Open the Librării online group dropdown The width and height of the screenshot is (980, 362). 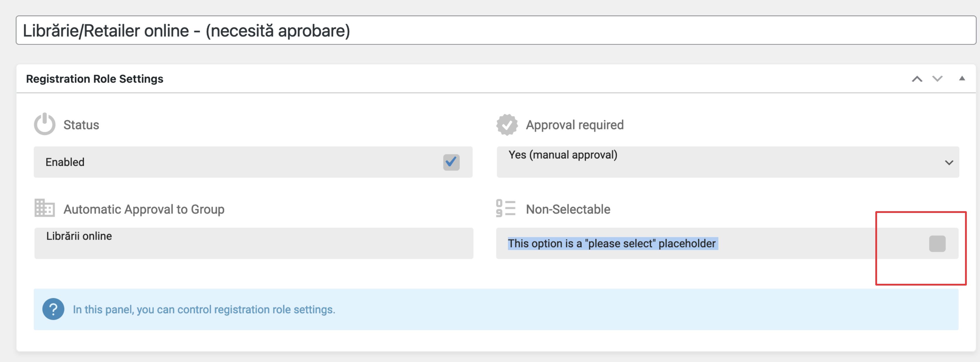254,243
